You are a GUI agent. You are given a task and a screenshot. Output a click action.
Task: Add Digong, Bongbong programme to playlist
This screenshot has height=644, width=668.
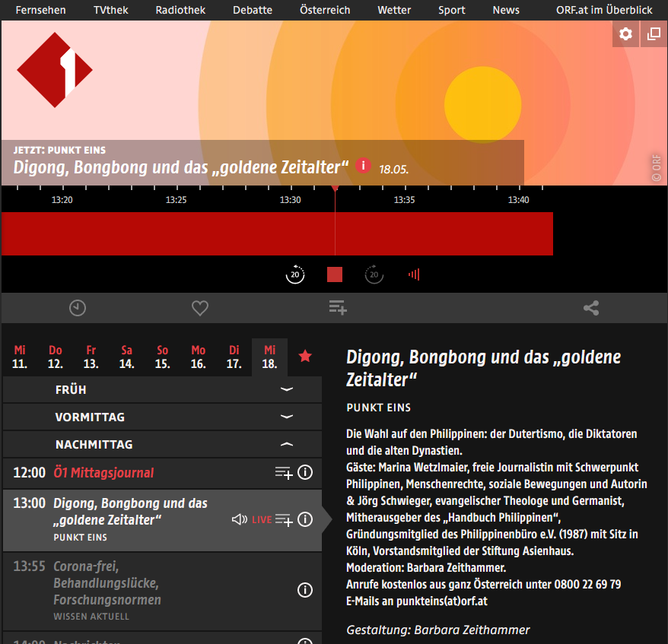(284, 520)
